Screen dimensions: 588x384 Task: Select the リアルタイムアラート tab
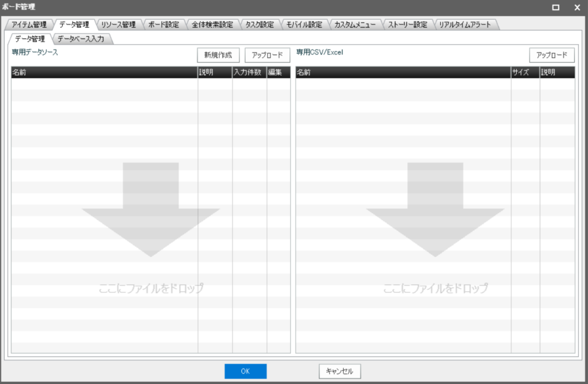[465, 25]
